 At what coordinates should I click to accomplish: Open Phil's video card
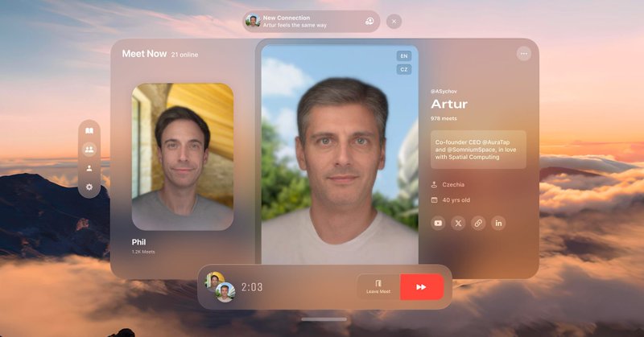click(x=183, y=156)
